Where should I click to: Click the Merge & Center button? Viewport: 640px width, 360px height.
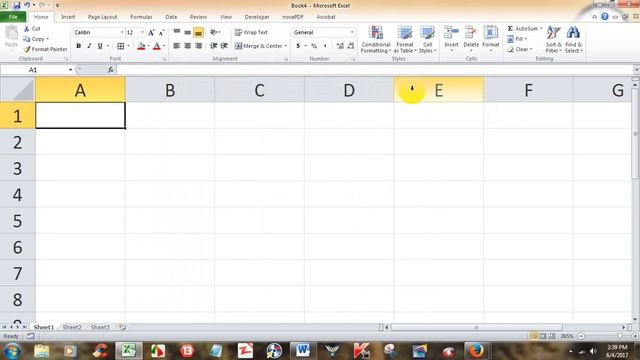click(258, 46)
